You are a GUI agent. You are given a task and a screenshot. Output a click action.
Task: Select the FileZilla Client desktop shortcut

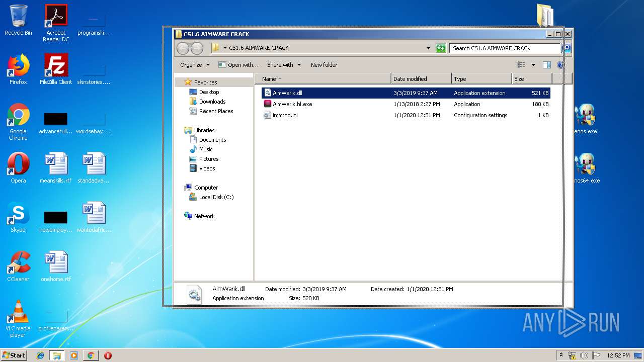pos(56,69)
